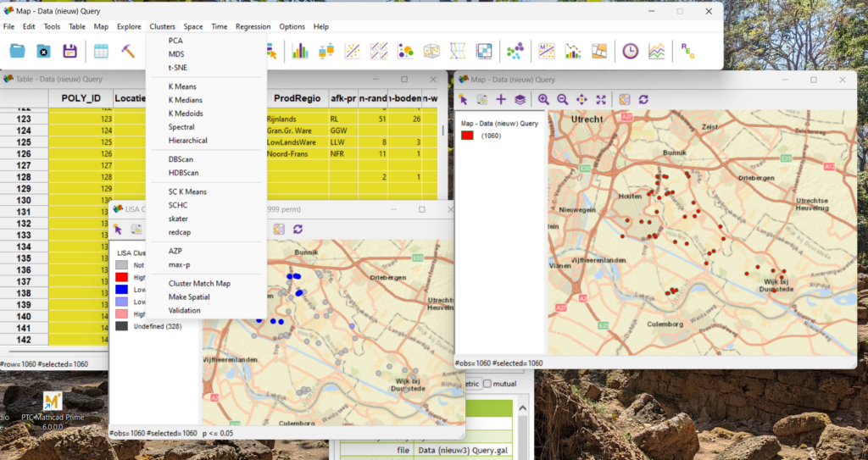Click Map window's refresh icon
This screenshot has height=460, width=868.
point(643,99)
